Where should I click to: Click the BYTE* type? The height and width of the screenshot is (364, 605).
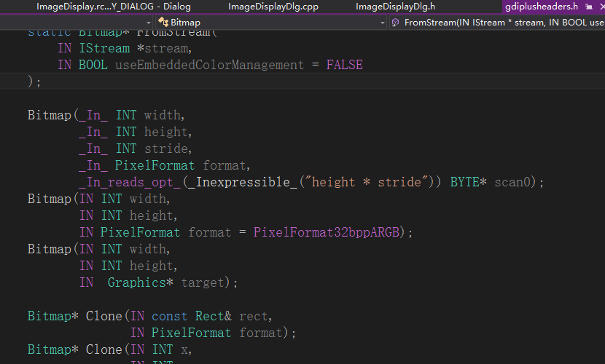tap(469, 182)
